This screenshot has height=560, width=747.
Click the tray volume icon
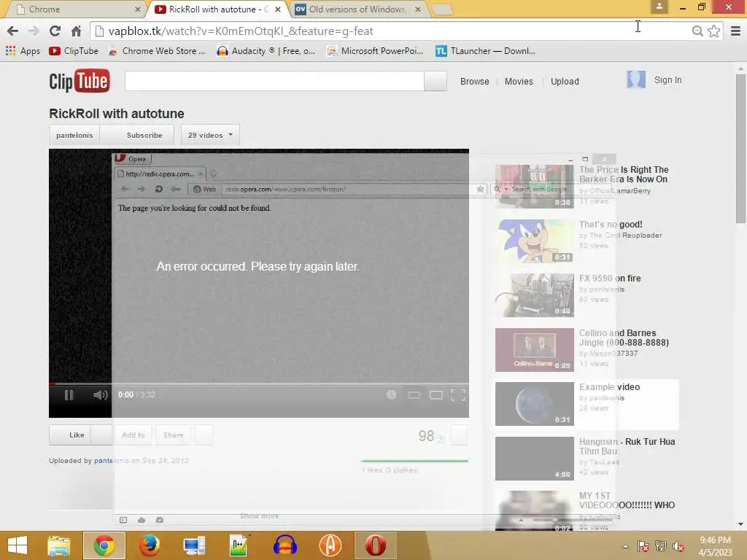pos(678,547)
